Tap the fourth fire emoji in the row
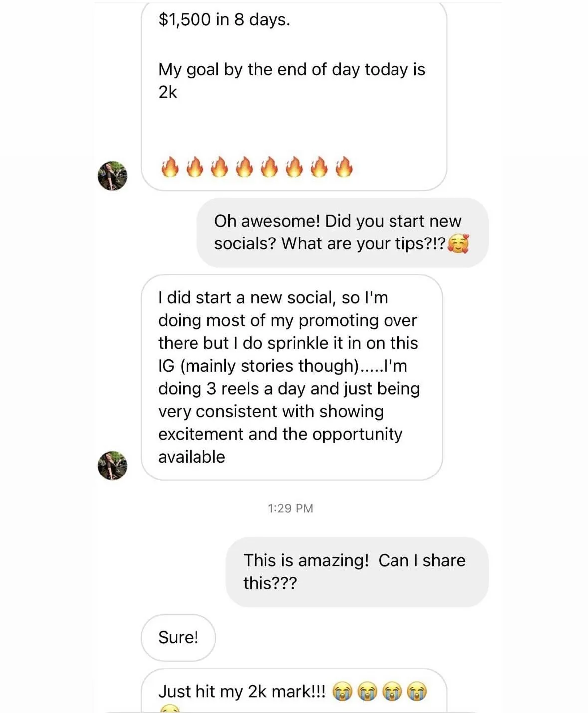The width and height of the screenshot is (588, 713). point(244,167)
